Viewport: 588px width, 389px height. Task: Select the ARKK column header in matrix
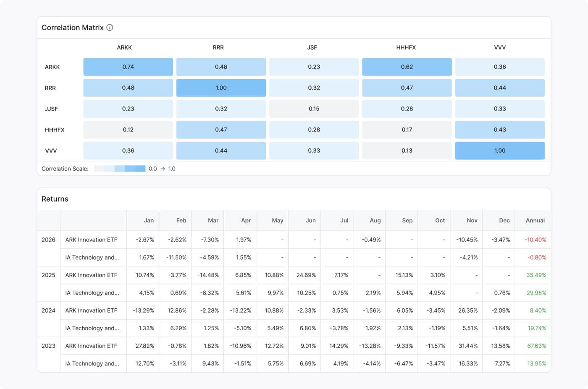click(x=124, y=47)
